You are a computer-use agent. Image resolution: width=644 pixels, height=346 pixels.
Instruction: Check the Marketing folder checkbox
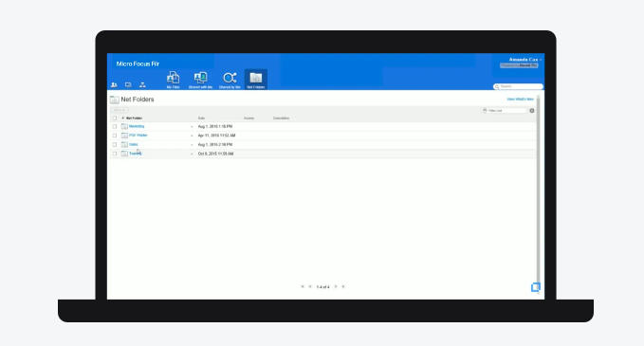point(115,126)
